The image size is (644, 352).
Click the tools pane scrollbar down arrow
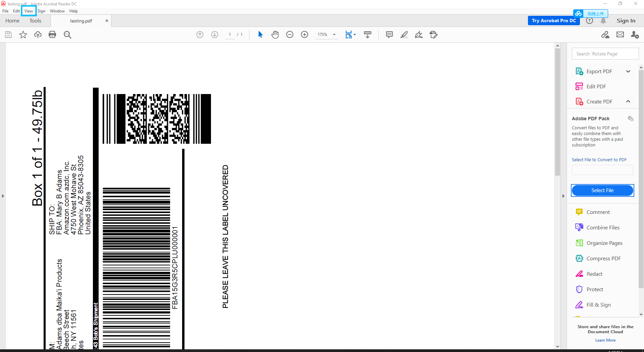pyautogui.click(x=641, y=314)
